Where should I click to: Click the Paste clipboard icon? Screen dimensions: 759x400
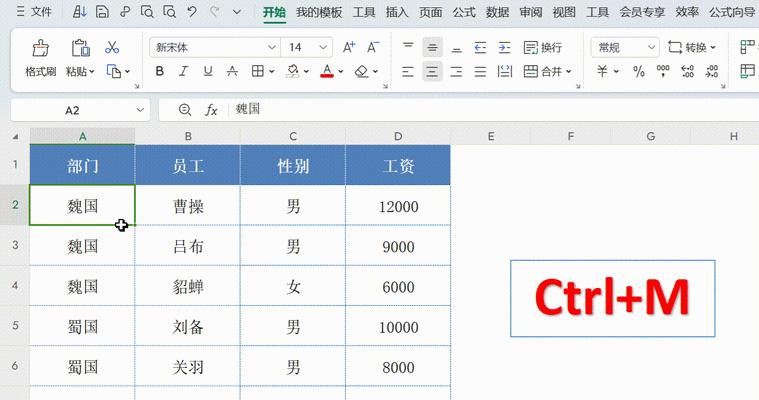[x=80, y=48]
